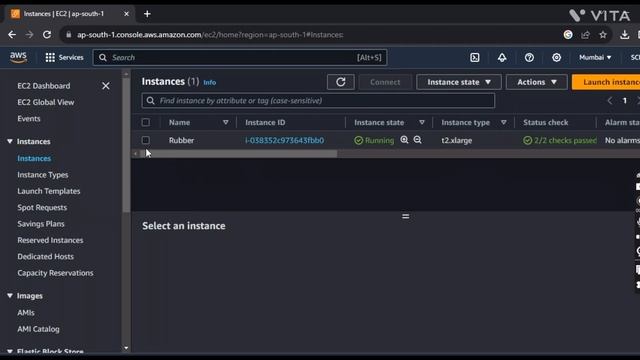Select all instances with header checkbox
Viewport: 640px width, 360px height.
[146, 122]
